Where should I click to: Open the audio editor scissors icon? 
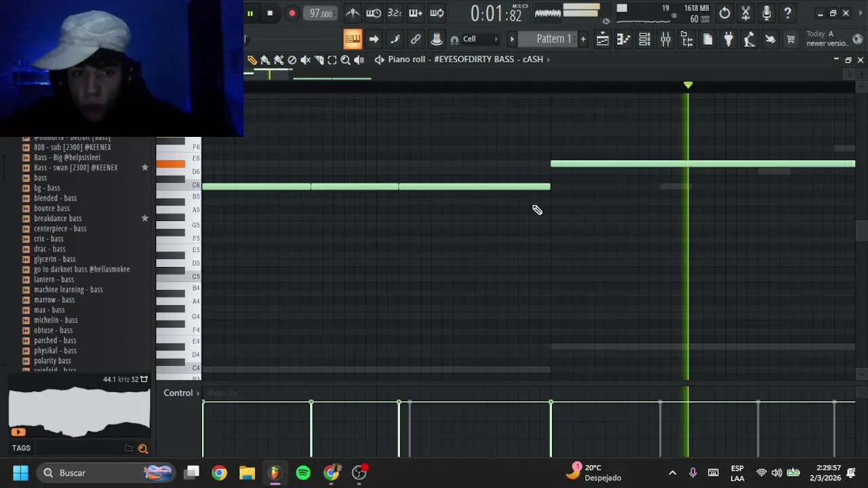(745, 13)
